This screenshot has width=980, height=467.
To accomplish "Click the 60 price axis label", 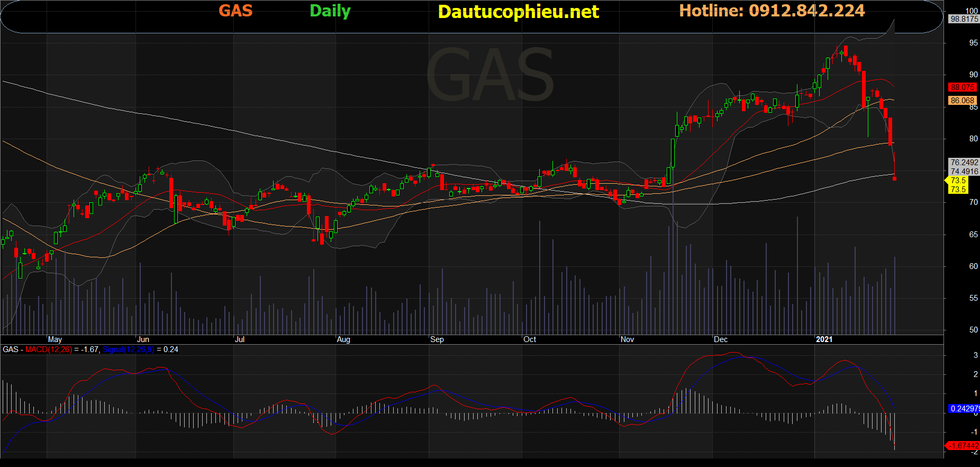I will click(x=973, y=266).
